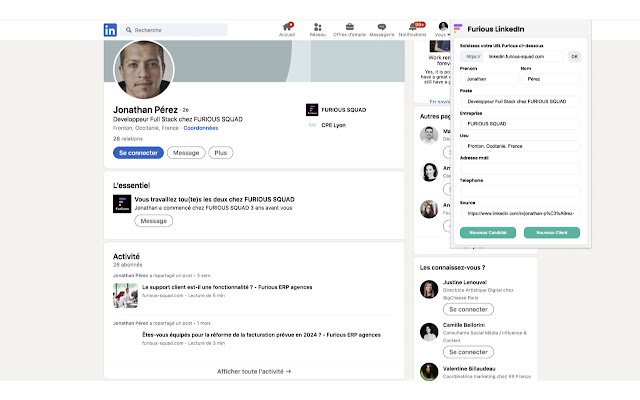Image resolution: width=640 pixels, height=400 pixels.
Task: Click the Adresse mail field
Action: [520, 169]
